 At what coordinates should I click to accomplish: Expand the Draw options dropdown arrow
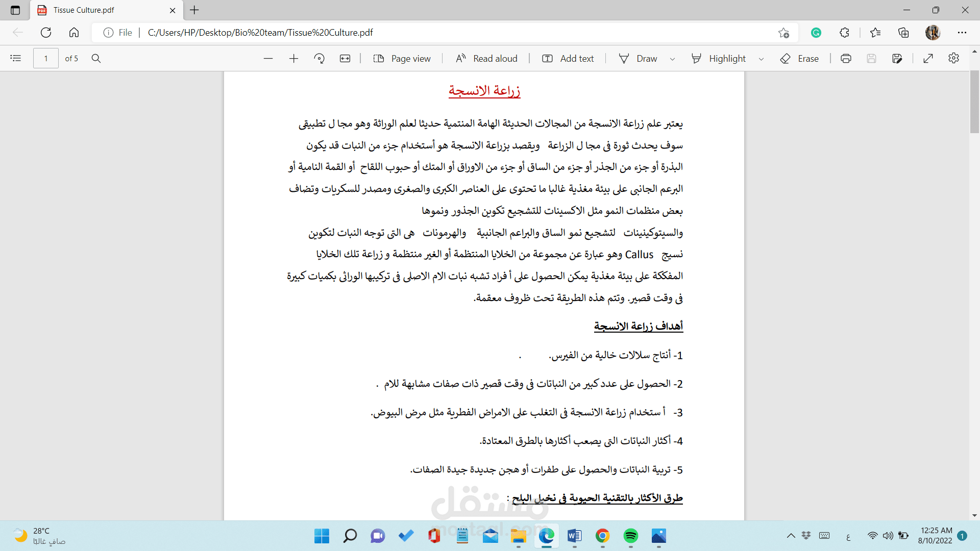tap(672, 59)
